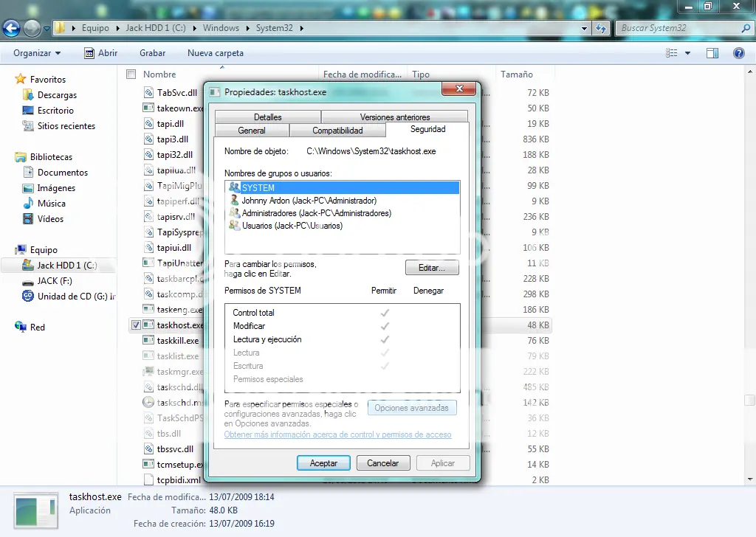Select TabSvc.dll file icon
The width and height of the screenshot is (756, 537).
(148, 92)
